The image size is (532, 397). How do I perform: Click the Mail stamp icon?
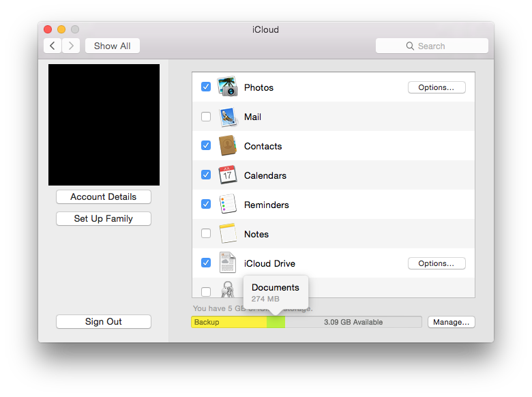[227, 117]
